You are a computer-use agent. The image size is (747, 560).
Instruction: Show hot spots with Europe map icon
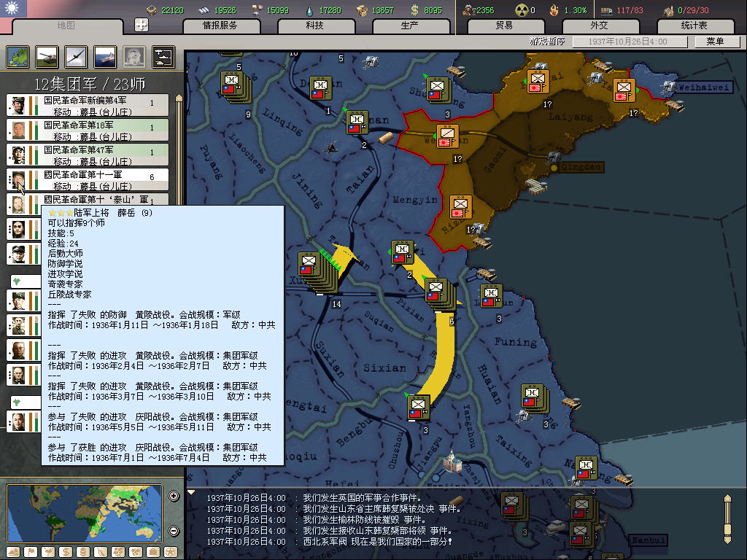(18, 56)
